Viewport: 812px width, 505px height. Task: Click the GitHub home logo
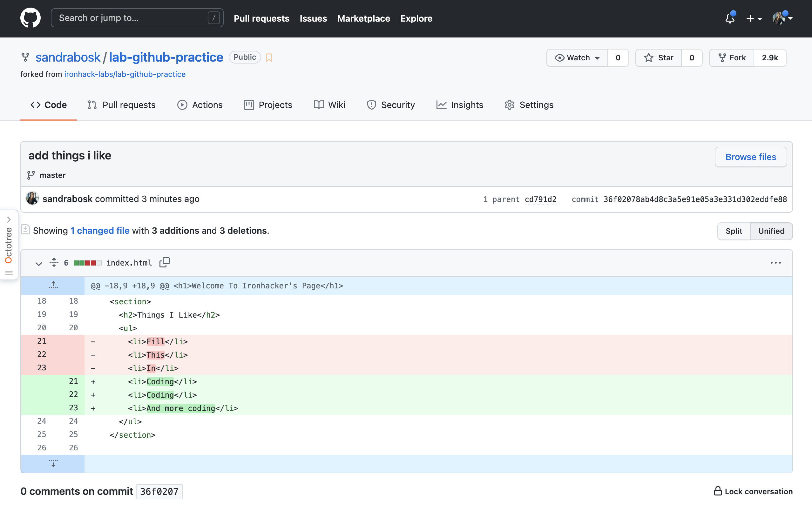coord(30,18)
